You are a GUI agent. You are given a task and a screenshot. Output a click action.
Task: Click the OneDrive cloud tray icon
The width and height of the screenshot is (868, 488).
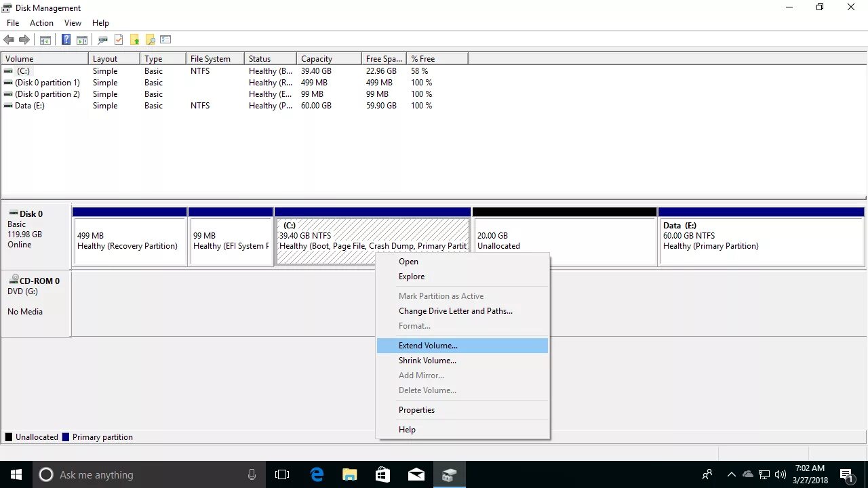(748, 474)
